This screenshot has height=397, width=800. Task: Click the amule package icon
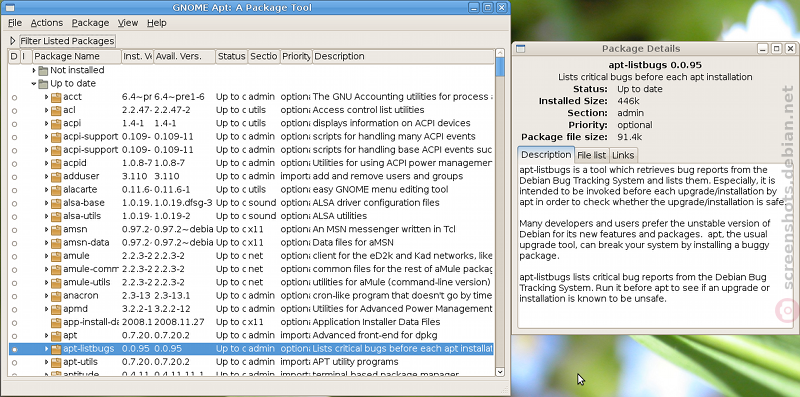pos(56,256)
